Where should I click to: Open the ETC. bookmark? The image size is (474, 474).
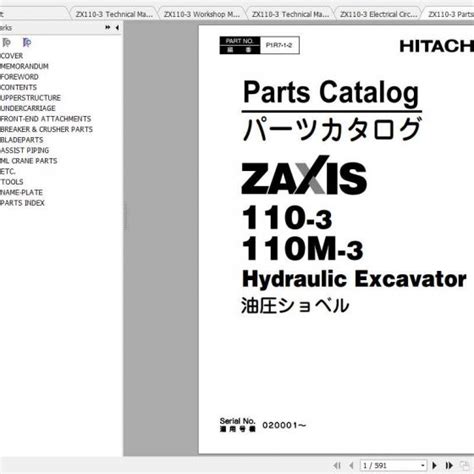pyautogui.click(x=8, y=171)
